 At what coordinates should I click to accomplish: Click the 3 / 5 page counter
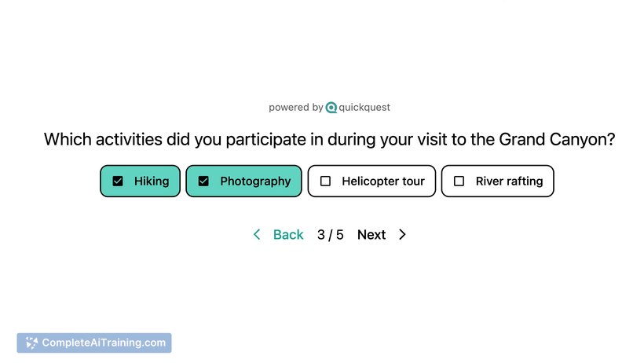[330, 235]
